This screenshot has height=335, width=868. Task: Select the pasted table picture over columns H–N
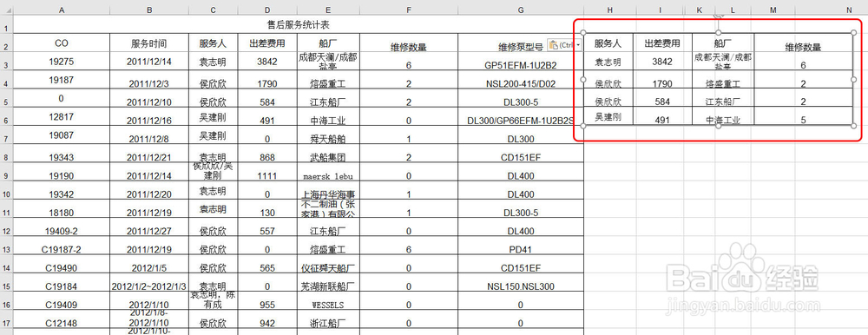(x=718, y=79)
